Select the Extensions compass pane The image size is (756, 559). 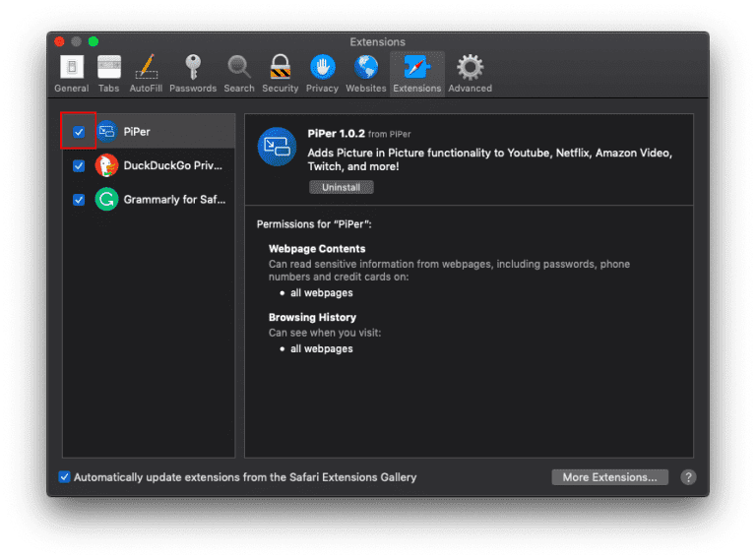(x=417, y=74)
